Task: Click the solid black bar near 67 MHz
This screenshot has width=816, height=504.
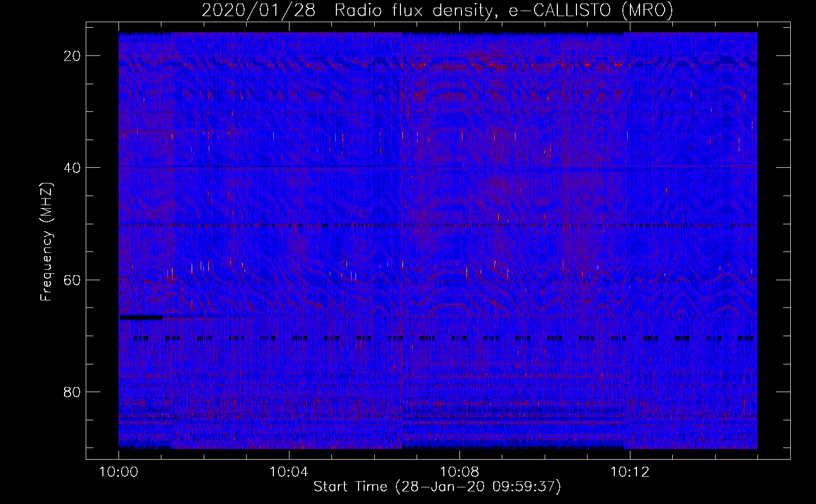Action: (x=141, y=318)
